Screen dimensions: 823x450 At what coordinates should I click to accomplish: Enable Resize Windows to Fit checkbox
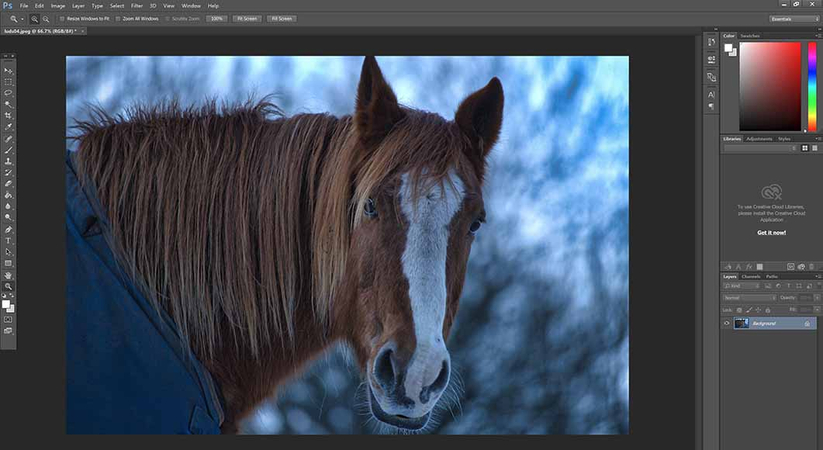(x=62, y=19)
